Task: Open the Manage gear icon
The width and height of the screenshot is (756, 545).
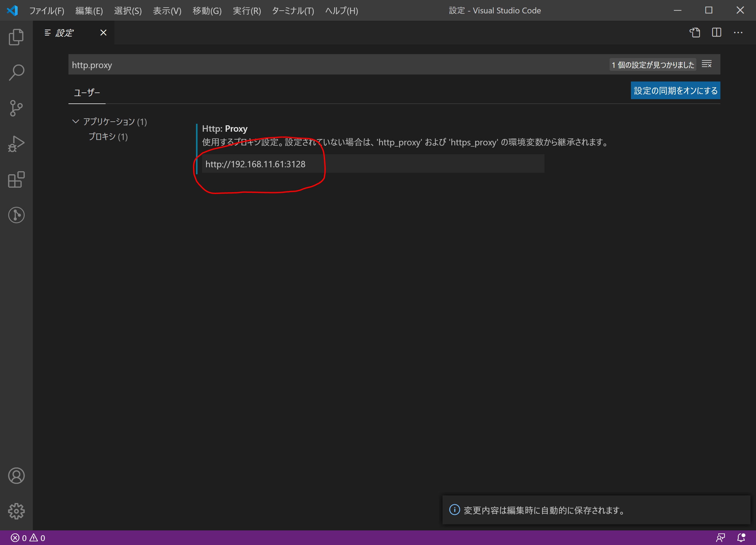Action: click(16, 511)
